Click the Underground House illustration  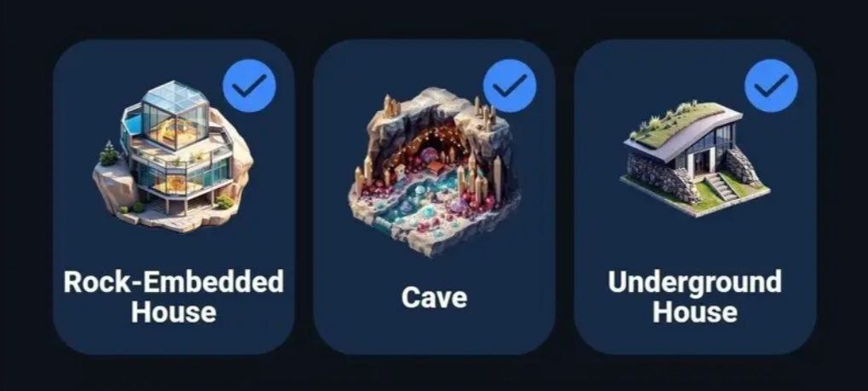694,157
